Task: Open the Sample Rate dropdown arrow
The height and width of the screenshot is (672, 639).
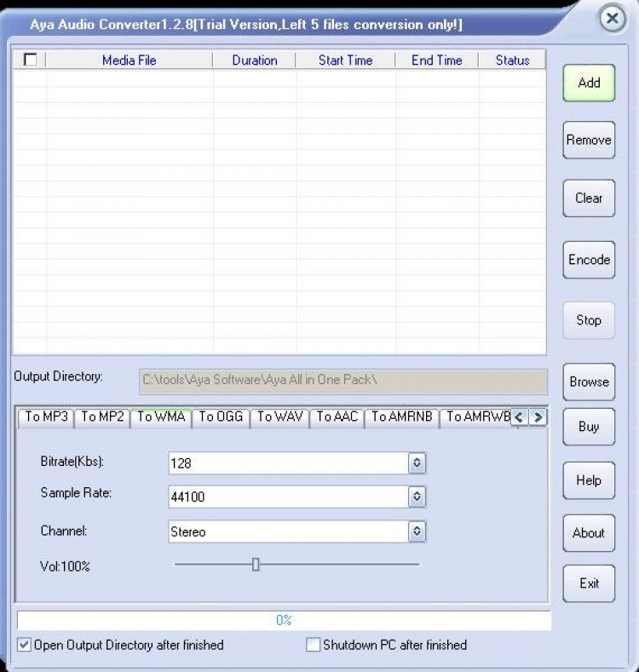Action: pyautogui.click(x=417, y=497)
